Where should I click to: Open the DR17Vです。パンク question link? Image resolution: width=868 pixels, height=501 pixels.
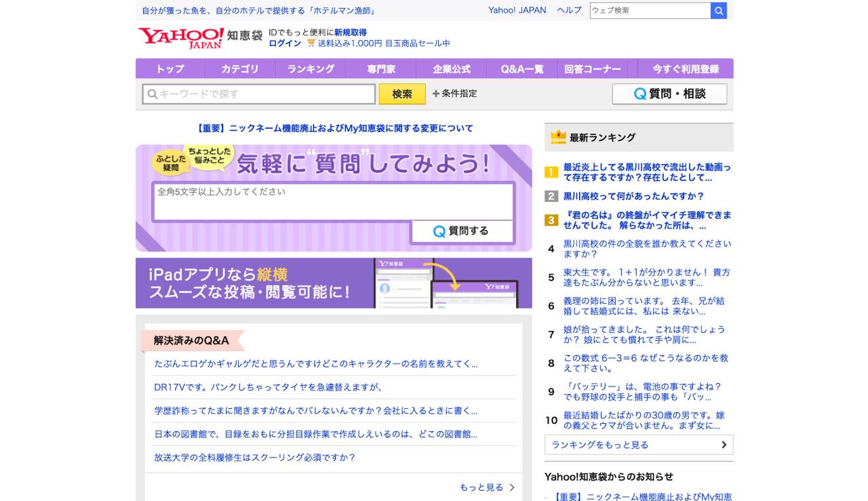pos(269,387)
